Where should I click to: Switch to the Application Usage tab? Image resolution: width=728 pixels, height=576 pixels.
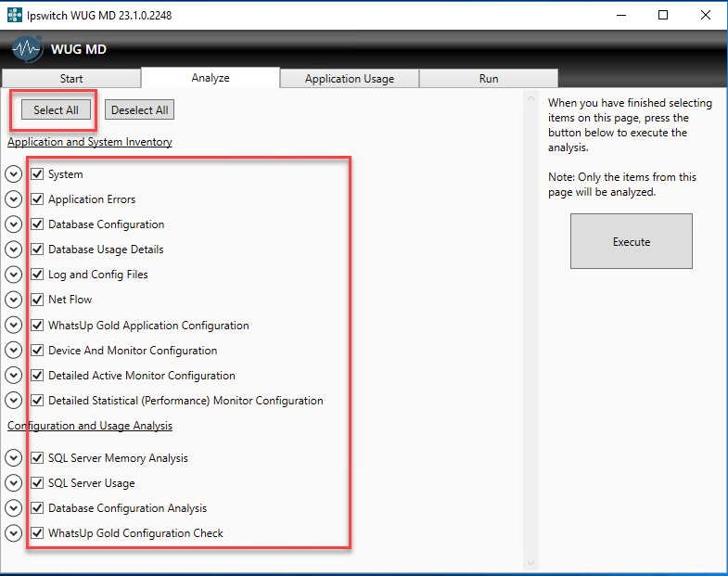(350, 79)
